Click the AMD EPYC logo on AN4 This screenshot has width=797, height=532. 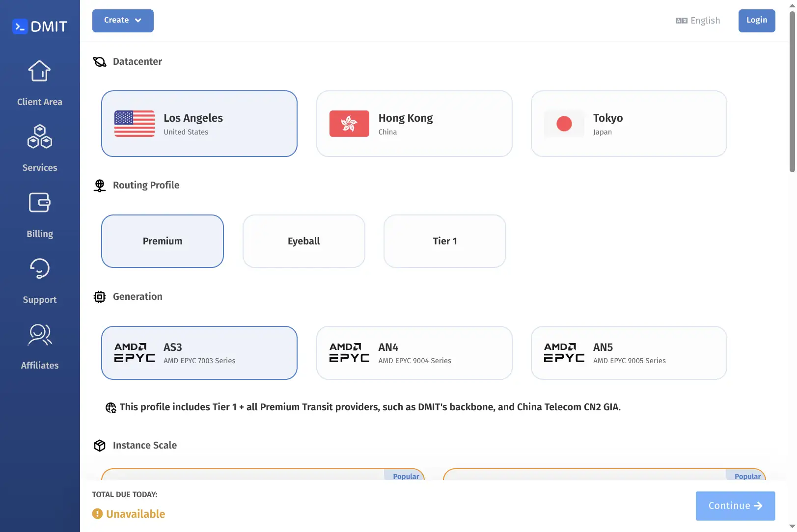click(x=349, y=353)
